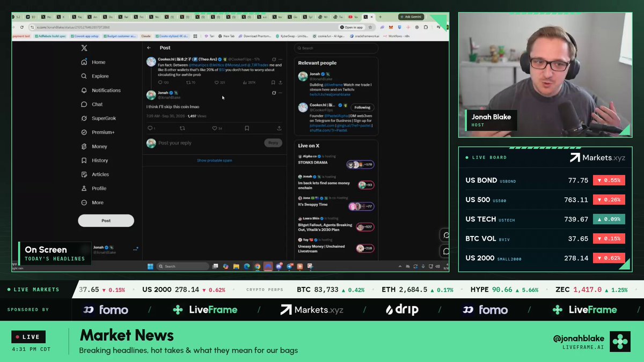This screenshot has height=362, width=644.
Task: Share Jonah's "skip this coin" post
Action: tap(279, 128)
